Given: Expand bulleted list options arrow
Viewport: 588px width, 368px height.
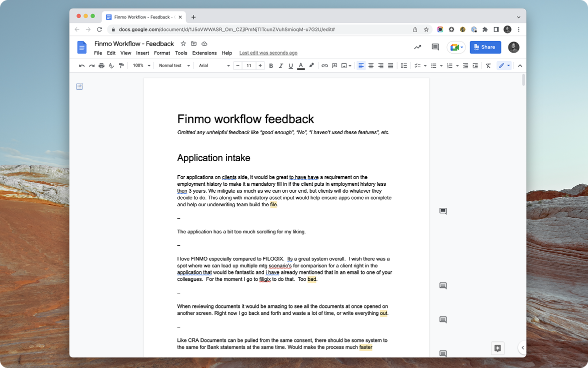Looking at the screenshot, I should click(441, 66).
